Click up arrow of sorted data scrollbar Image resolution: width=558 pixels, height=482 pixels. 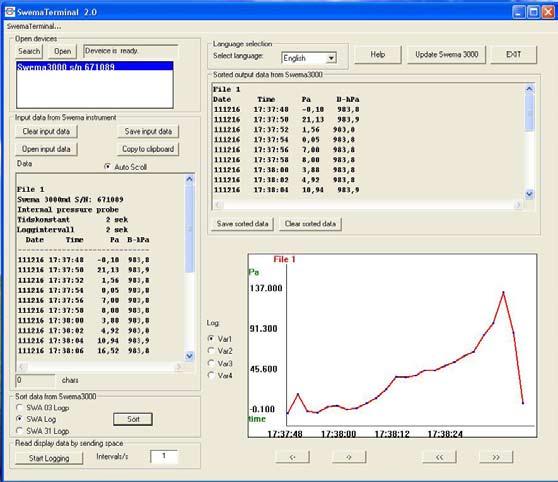pyautogui.click(x=529, y=89)
